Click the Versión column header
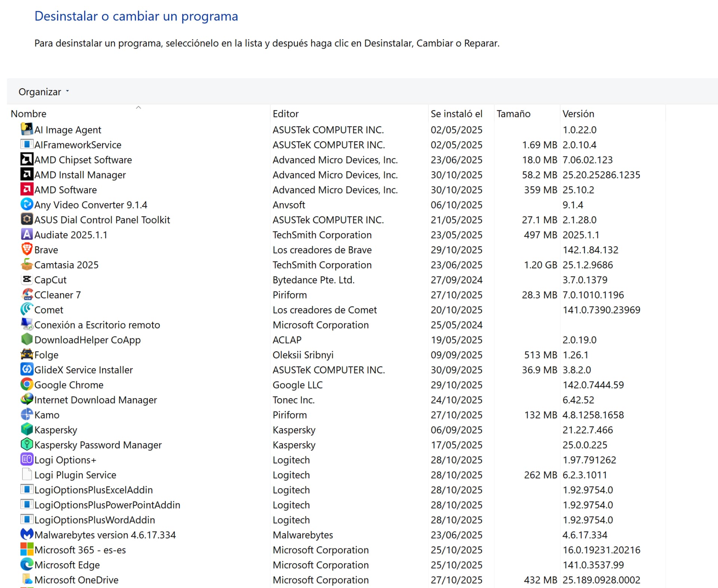The image size is (718, 588). coord(578,114)
